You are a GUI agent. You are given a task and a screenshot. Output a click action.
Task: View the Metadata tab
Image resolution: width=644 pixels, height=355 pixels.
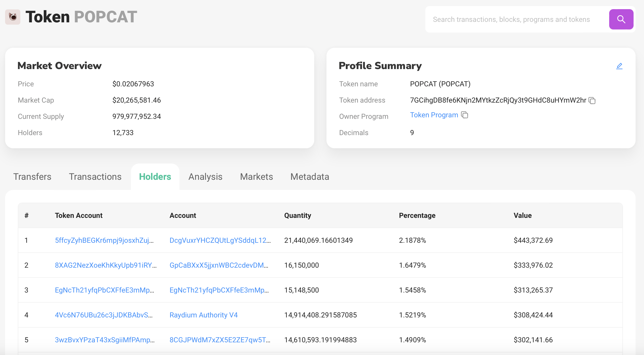coord(309,177)
